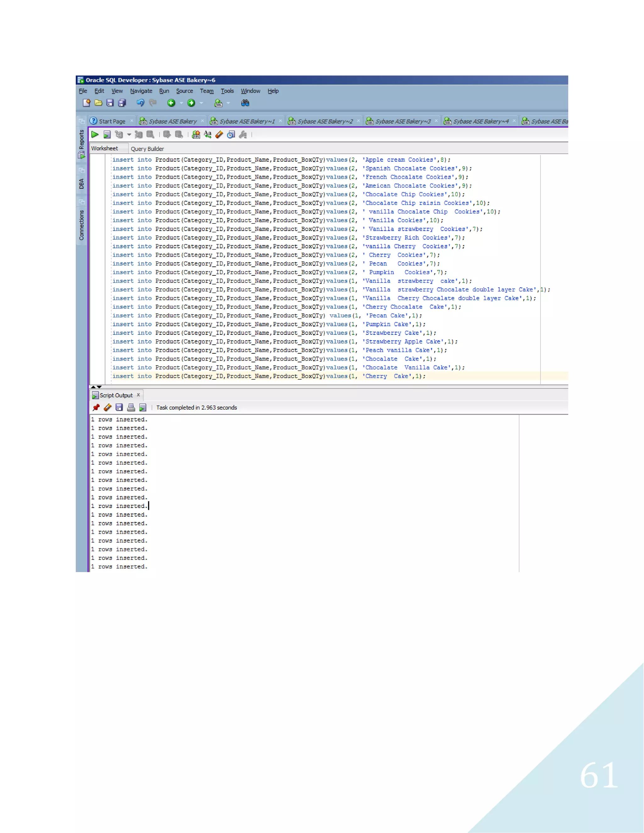This screenshot has width=644, height=833.
Task: Click the To Upper/Lower/InitCap (Aa) icon
Action: (x=208, y=134)
